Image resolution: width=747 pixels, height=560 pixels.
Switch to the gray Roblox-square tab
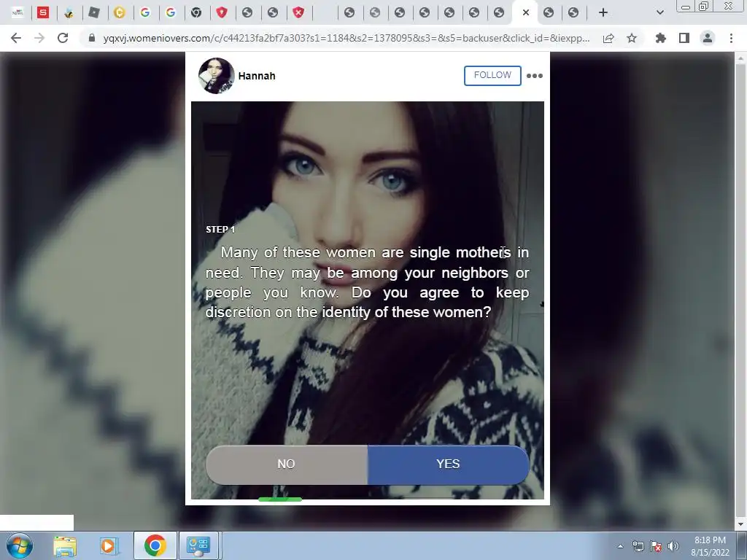coord(94,12)
